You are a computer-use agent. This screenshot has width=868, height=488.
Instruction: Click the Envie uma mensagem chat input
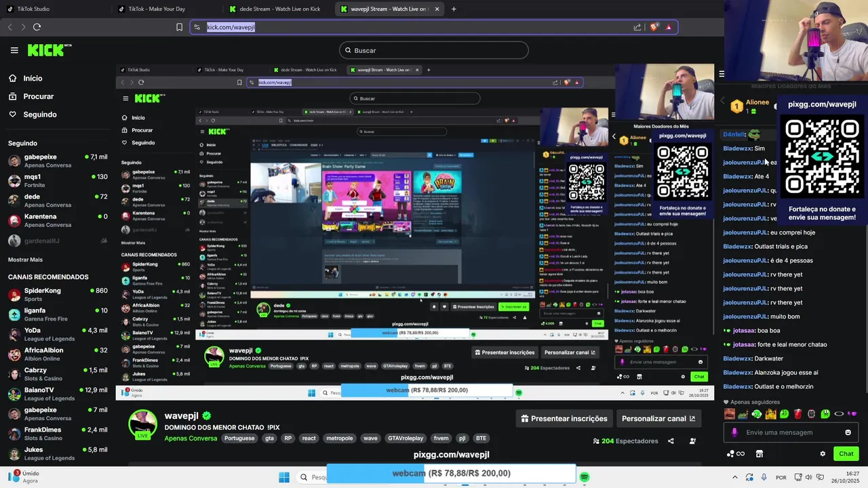(x=790, y=432)
